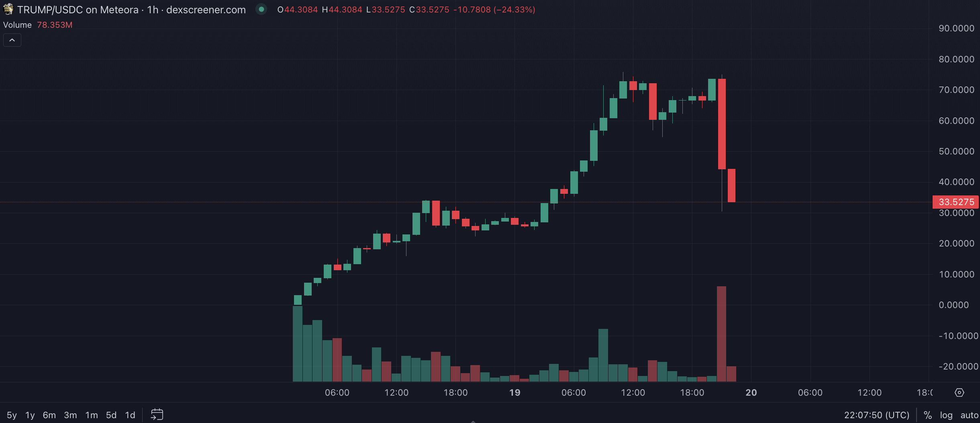Open the go-to-date calendar icon

pos(157,415)
